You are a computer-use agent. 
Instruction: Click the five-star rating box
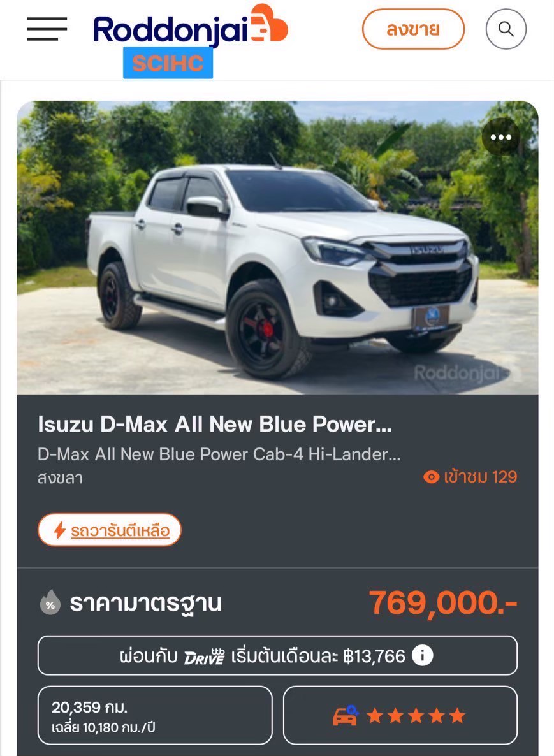click(400, 715)
